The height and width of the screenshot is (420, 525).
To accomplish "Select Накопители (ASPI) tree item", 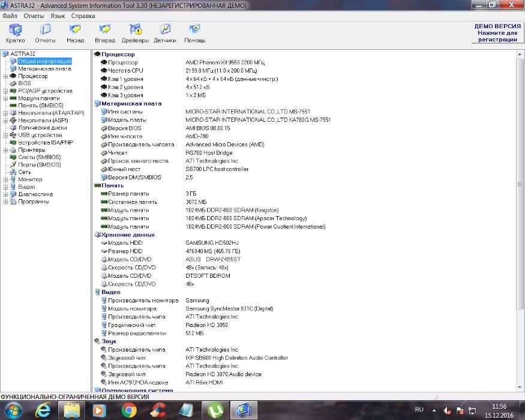I will coord(43,120).
